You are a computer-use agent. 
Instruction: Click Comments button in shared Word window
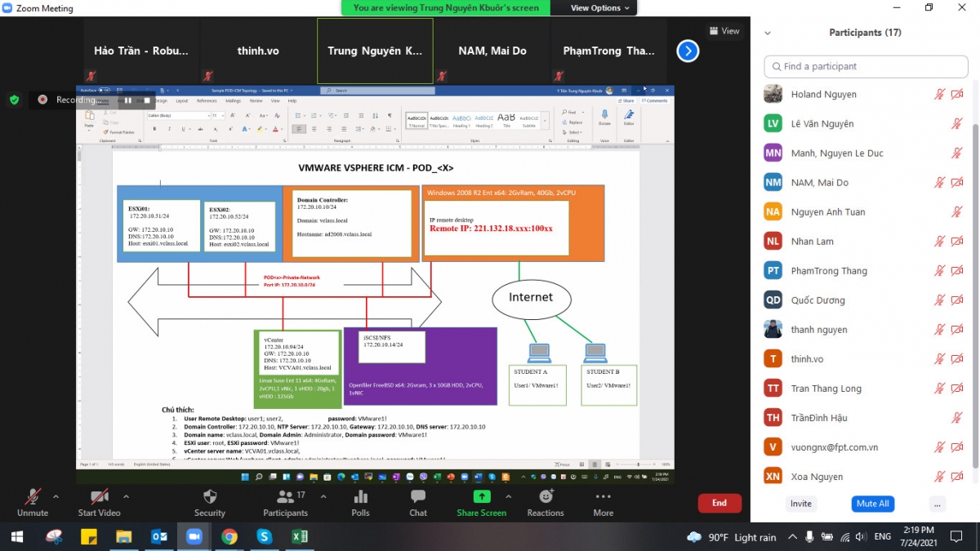tap(655, 100)
